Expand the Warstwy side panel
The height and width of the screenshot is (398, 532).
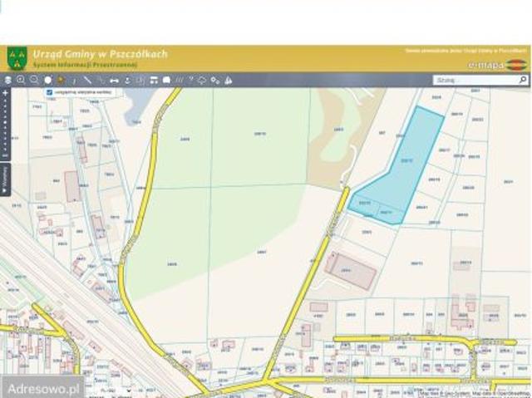click(x=4, y=179)
